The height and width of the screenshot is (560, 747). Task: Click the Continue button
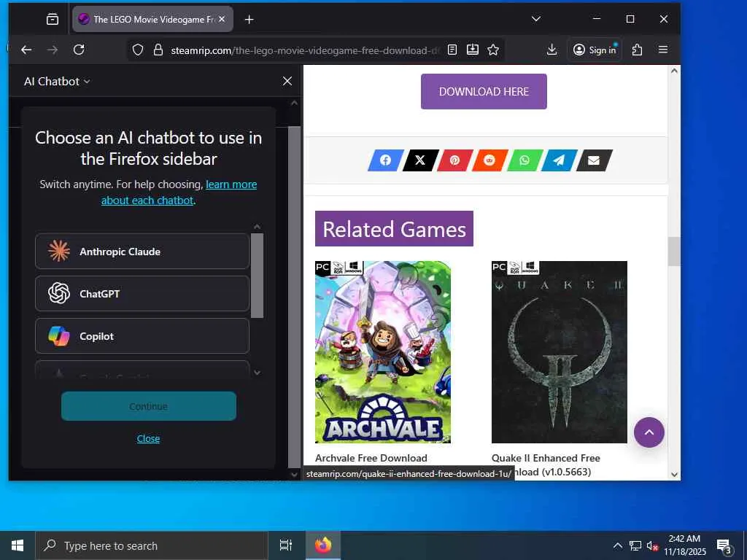pyautogui.click(x=149, y=406)
